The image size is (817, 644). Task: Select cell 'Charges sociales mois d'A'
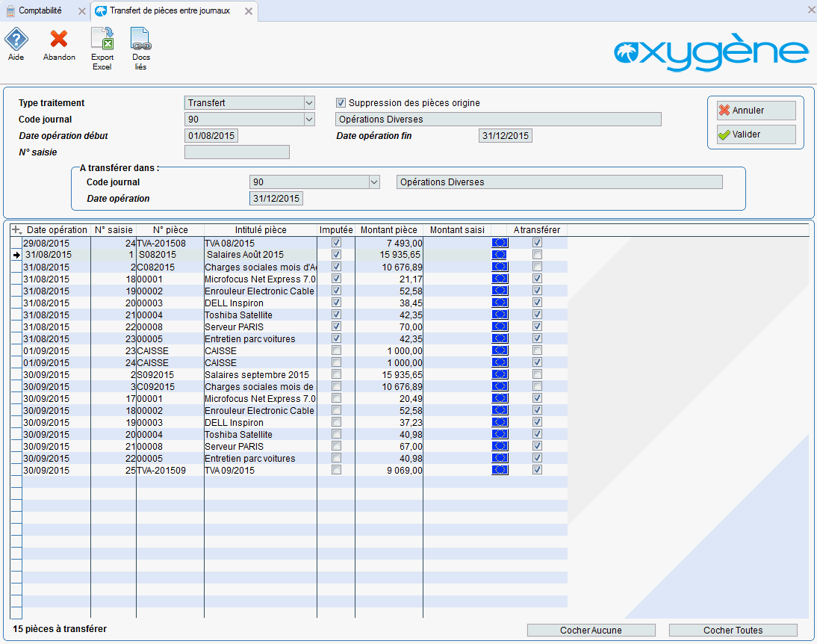coord(261,267)
